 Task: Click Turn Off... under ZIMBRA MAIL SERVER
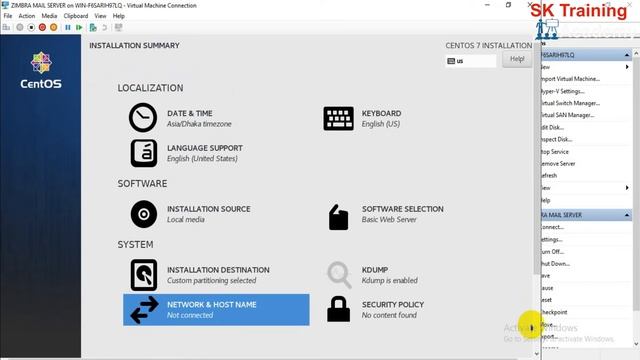[552, 251]
